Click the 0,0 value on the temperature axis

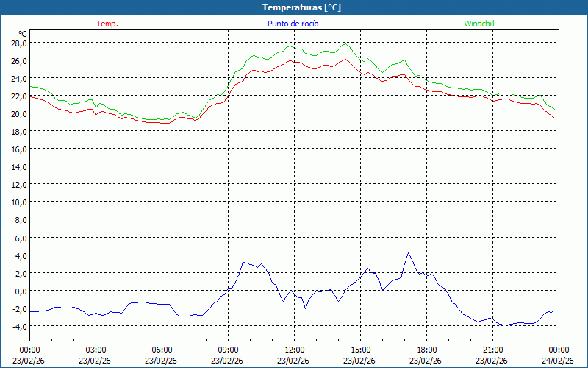point(20,291)
